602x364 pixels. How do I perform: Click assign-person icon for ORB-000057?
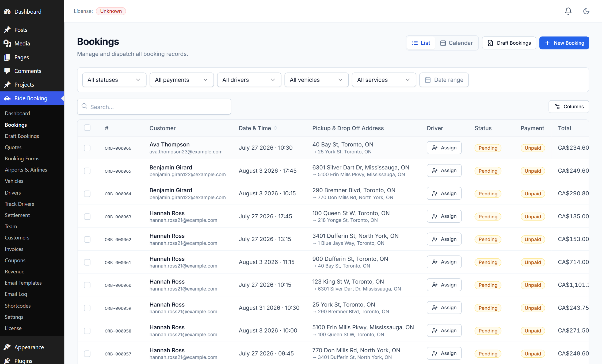435,353
